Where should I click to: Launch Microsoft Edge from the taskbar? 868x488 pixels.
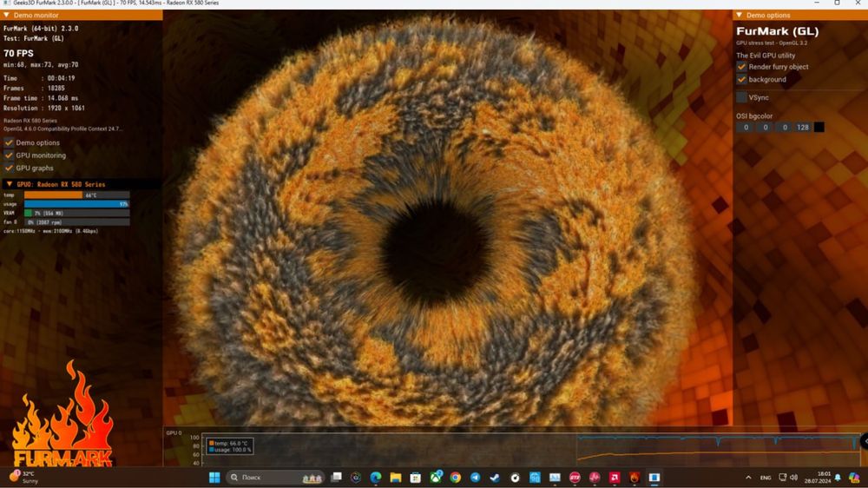[376, 477]
